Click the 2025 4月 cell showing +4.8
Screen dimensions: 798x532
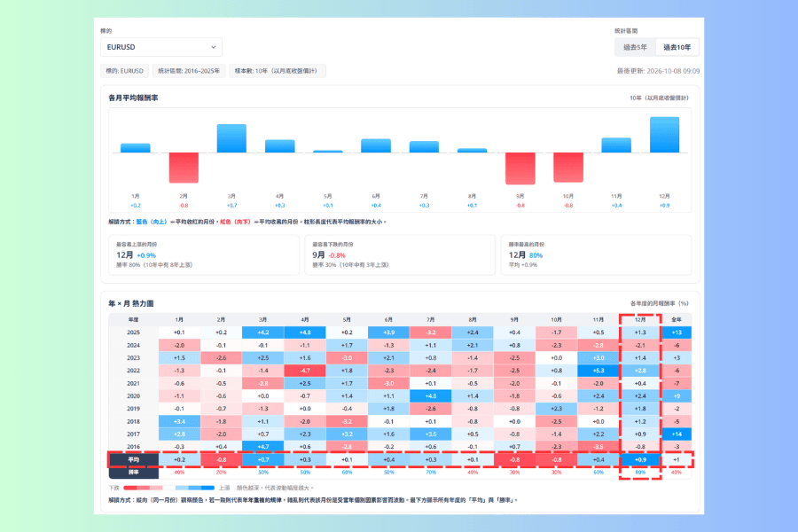305,332
